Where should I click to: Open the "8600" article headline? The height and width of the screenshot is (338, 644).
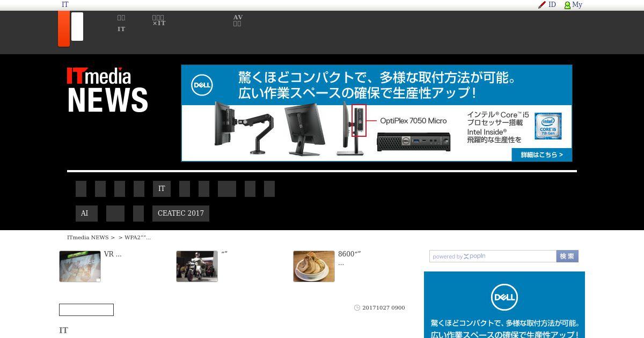(x=349, y=258)
